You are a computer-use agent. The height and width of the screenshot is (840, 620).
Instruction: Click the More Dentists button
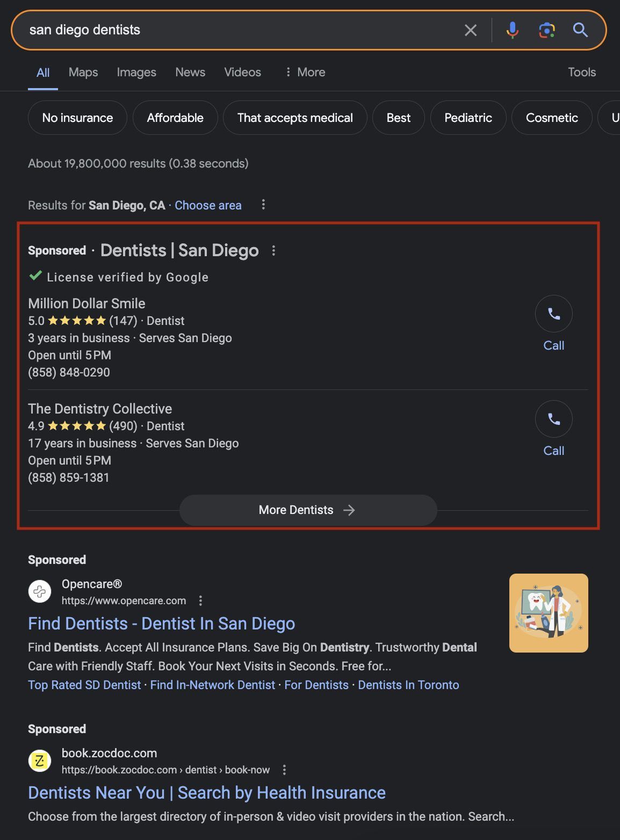[x=308, y=510]
